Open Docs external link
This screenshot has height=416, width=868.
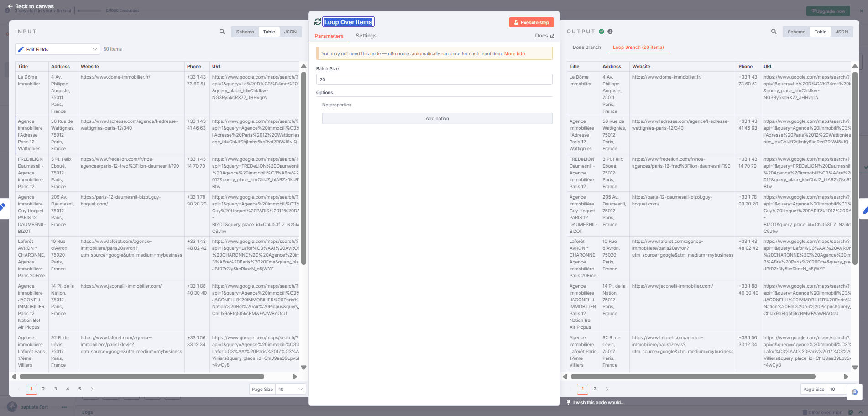click(x=544, y=36)
